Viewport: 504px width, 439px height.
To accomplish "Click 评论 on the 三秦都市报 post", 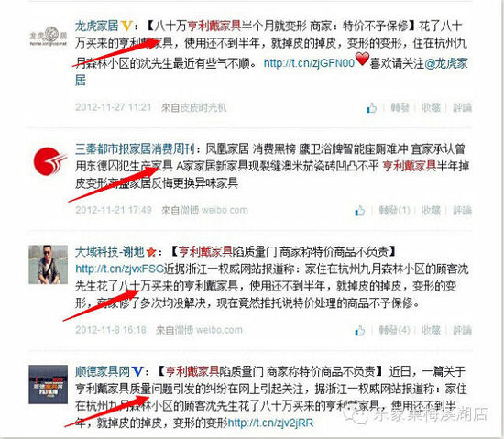I will [462, 211].
